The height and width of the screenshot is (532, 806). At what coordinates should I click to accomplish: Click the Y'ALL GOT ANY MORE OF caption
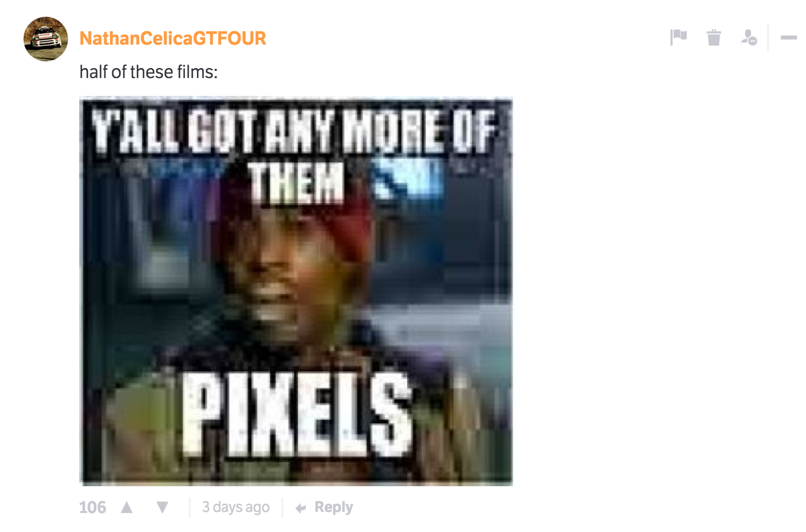tap(294, 132)
